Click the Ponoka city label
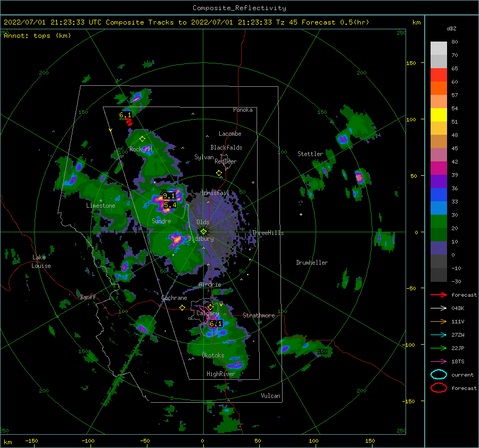Viewport: 479px width, 448px height. click(x=243, y=110)
